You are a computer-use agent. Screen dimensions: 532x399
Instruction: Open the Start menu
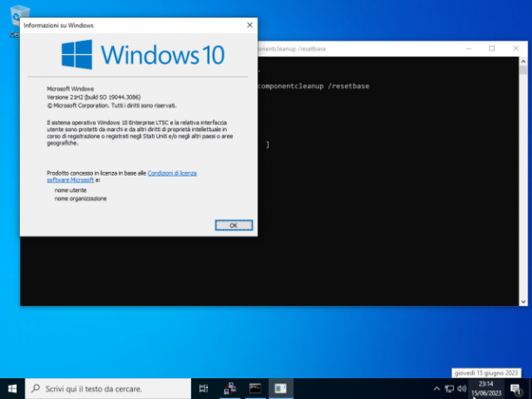coord(12,389)
